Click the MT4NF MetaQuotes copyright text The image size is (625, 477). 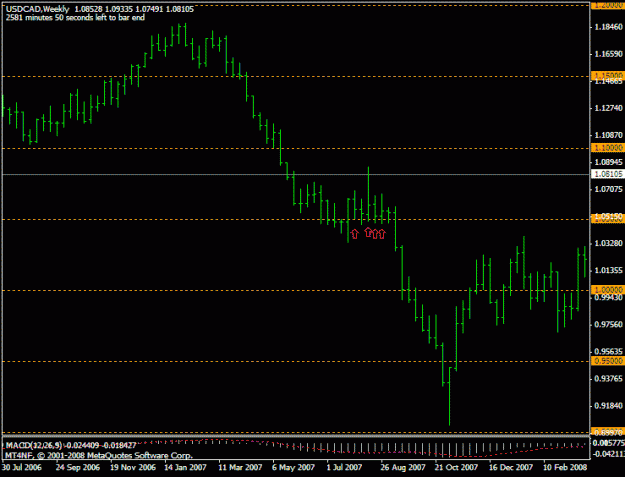click(x=99, y=455)
